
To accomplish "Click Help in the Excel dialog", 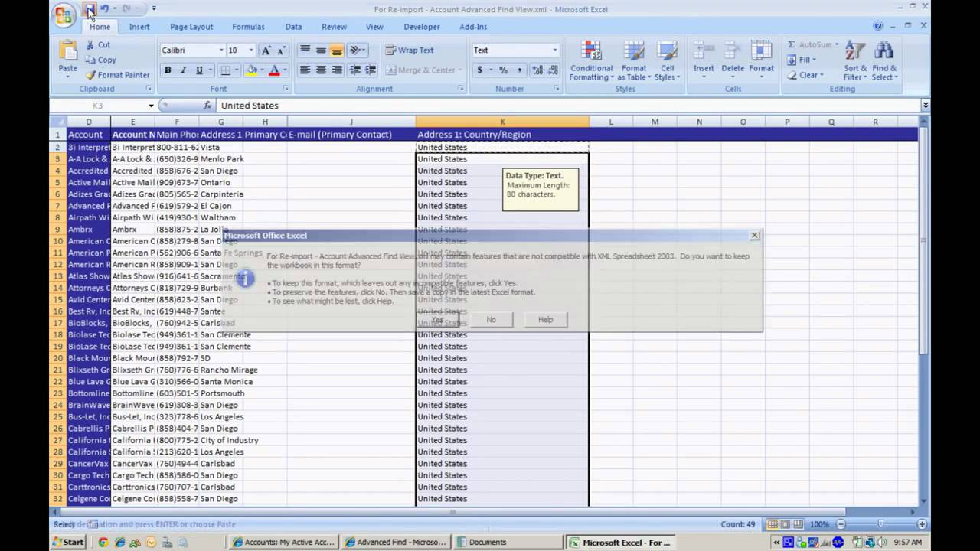I will point(545,320).
